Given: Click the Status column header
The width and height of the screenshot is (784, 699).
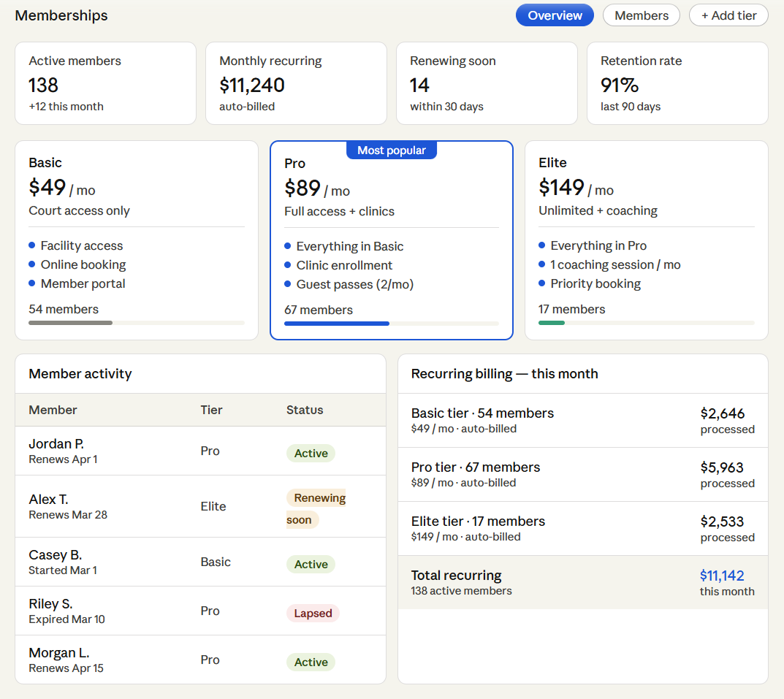Looking at the screenshot, I should pos(305,410).
